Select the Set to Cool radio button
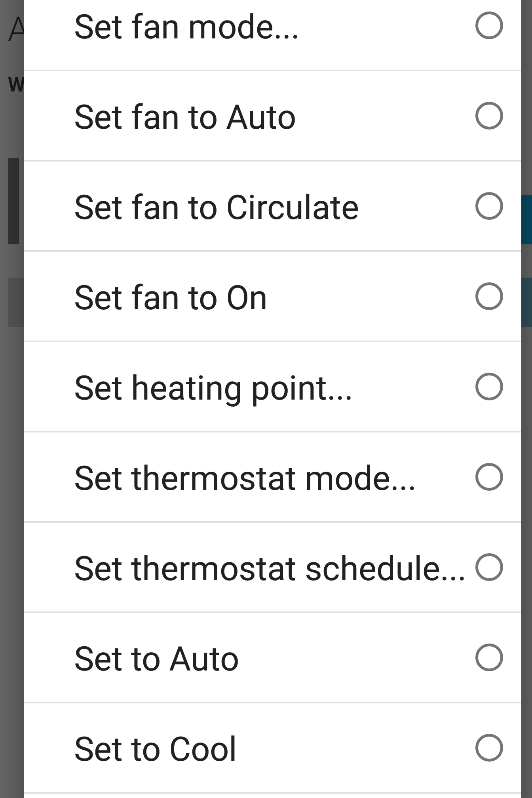 (x=489, y=748)
